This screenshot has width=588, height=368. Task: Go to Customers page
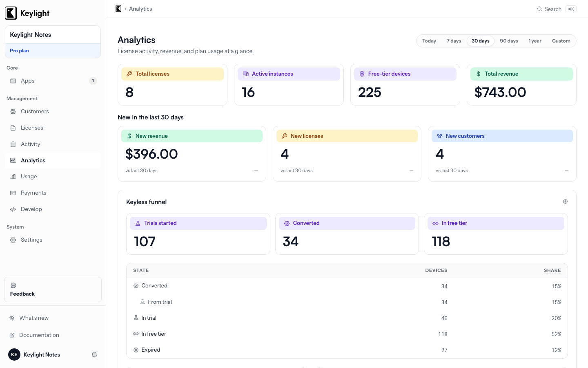tap(53, 112)
